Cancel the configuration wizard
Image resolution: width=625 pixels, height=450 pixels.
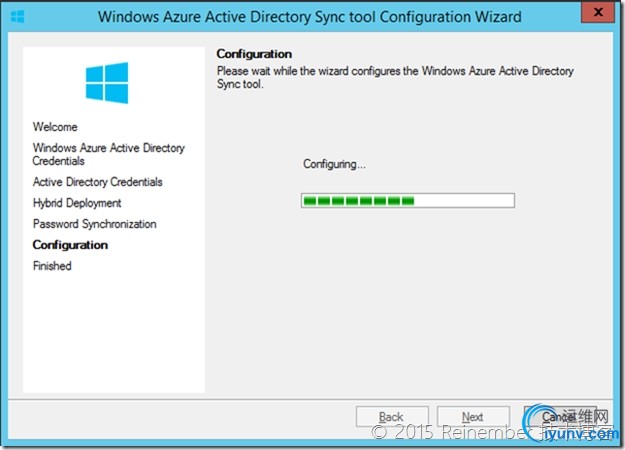560,417
